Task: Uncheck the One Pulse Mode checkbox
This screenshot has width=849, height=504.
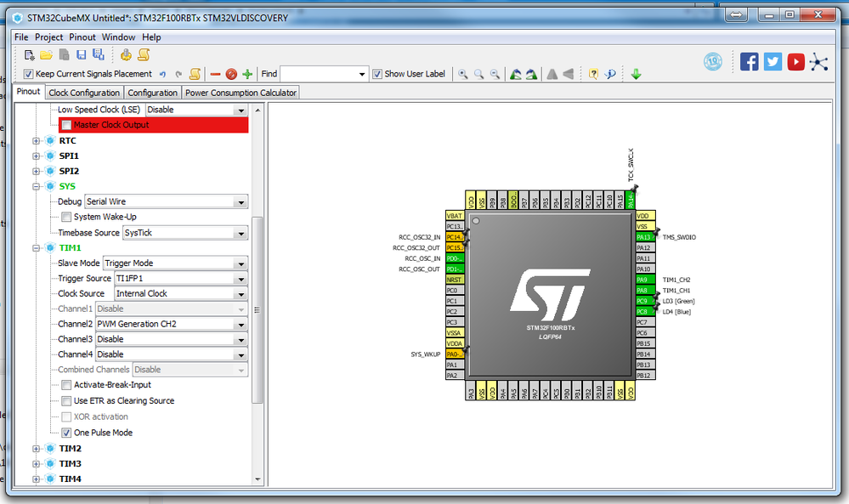Action: tap(66, 433)
